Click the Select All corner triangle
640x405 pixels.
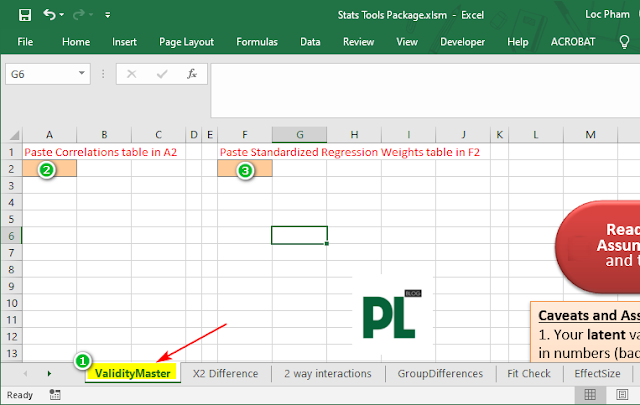pos(13,135)
